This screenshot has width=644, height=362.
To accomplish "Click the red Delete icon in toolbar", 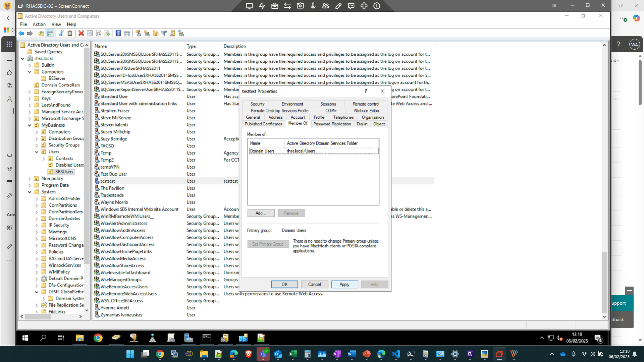I will 81,33.
